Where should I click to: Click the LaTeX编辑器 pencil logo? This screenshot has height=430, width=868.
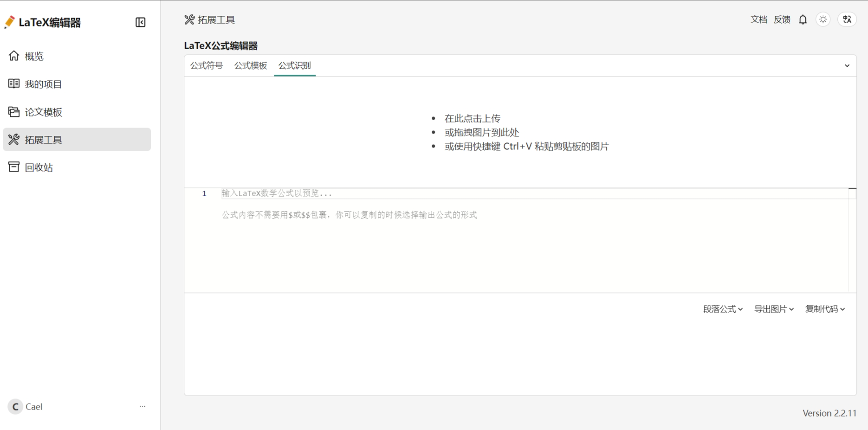point(10,22)
